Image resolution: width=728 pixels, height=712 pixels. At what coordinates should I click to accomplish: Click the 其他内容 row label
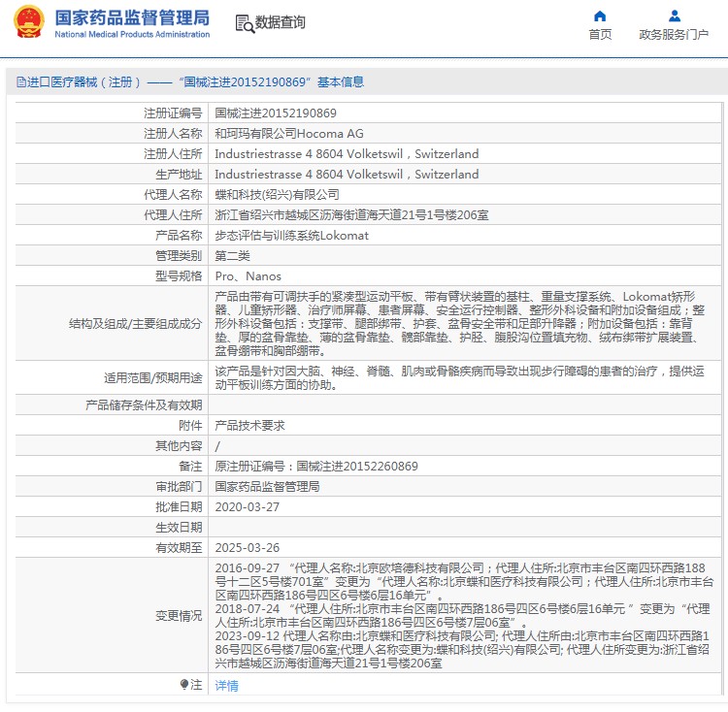click(x=179, y=446)
